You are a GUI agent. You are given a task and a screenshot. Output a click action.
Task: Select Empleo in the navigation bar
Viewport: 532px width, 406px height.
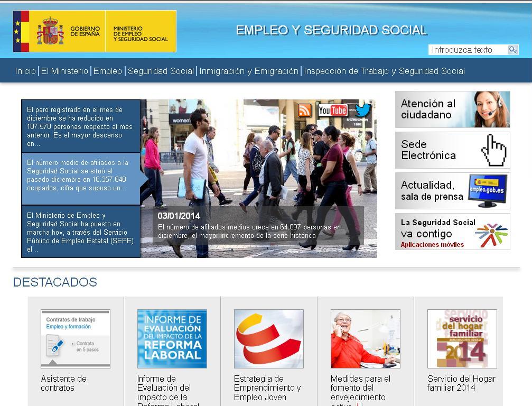(x=108, y=71)
